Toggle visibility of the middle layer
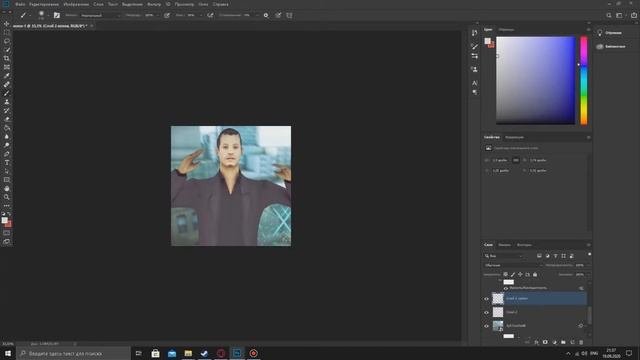Screen dimensions: 640x360 click(487, 312)
